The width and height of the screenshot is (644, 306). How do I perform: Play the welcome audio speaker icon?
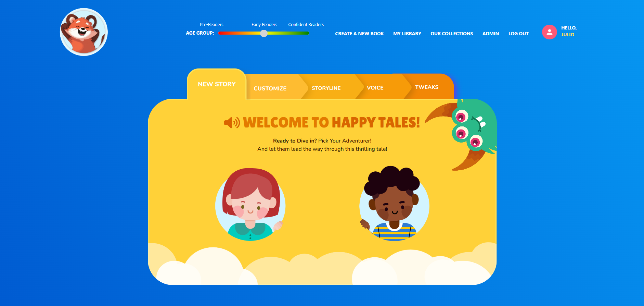(x=232, y=122)
